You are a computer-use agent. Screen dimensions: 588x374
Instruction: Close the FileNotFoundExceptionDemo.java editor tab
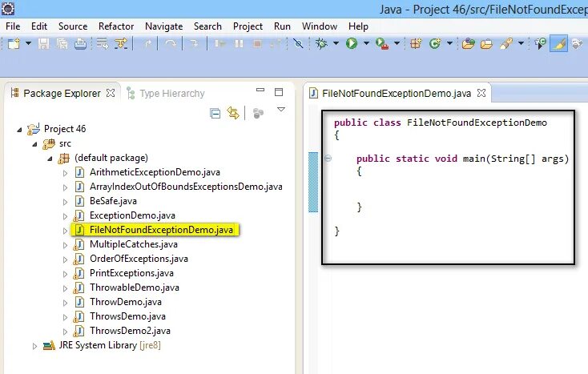click(481, 93)
